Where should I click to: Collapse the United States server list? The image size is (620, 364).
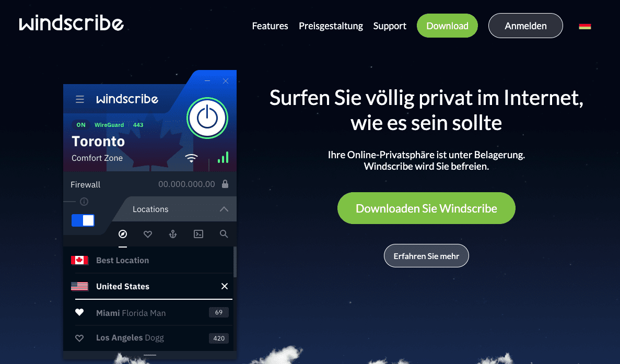point(225,286)
